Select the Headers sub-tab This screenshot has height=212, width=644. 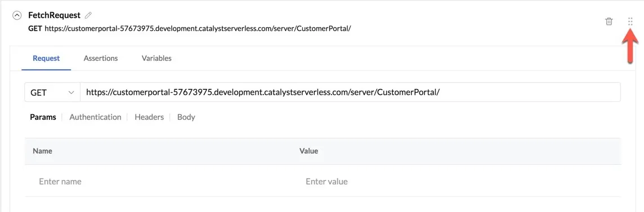(x=149, y=117)
